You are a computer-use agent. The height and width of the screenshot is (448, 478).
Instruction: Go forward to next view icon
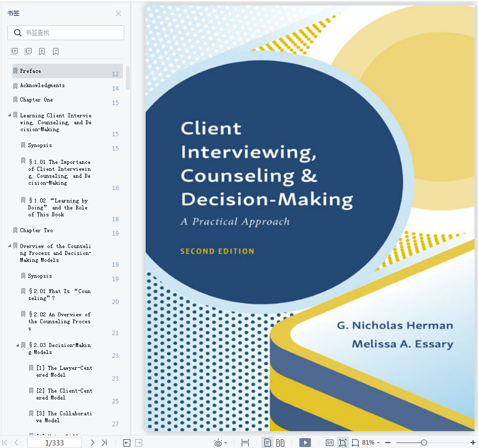pyautogui.click(x=139, y=443)
